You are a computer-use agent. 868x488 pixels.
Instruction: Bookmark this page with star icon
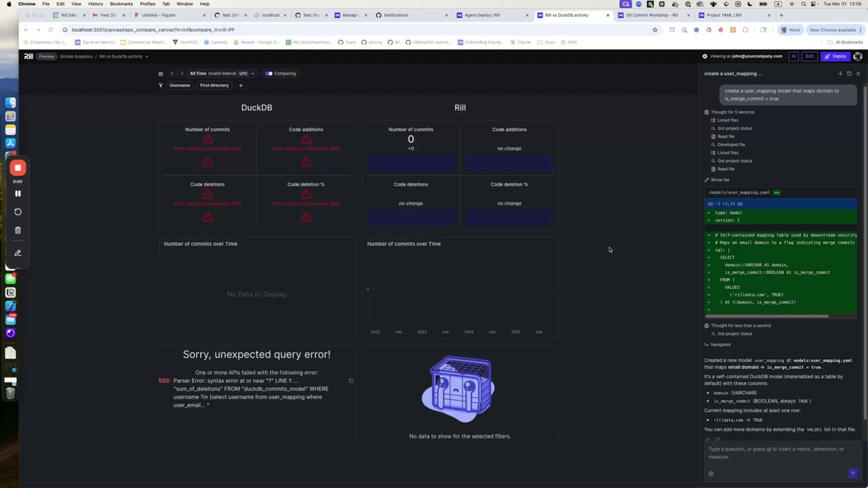click(654, 30)
